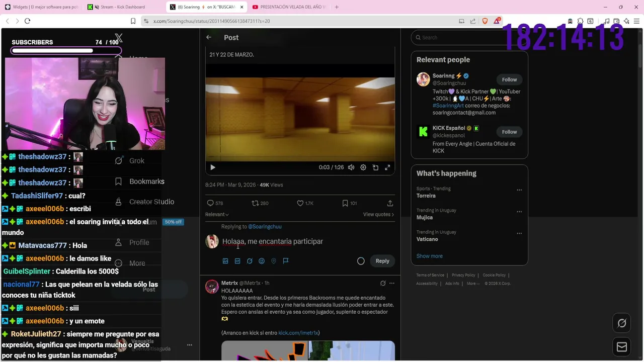The width and height of the screenshot is (644, 362).
Task: Click Show more under What's happening
Action: point(429,256)
